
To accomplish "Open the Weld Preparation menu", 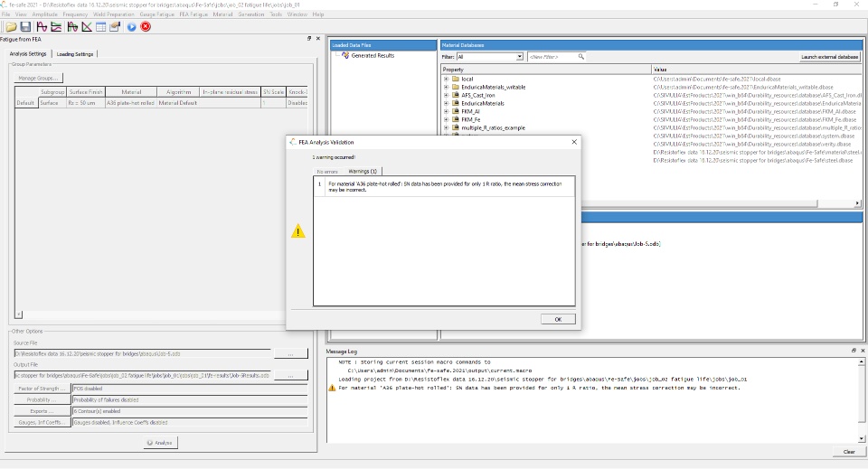I will 114,14.
